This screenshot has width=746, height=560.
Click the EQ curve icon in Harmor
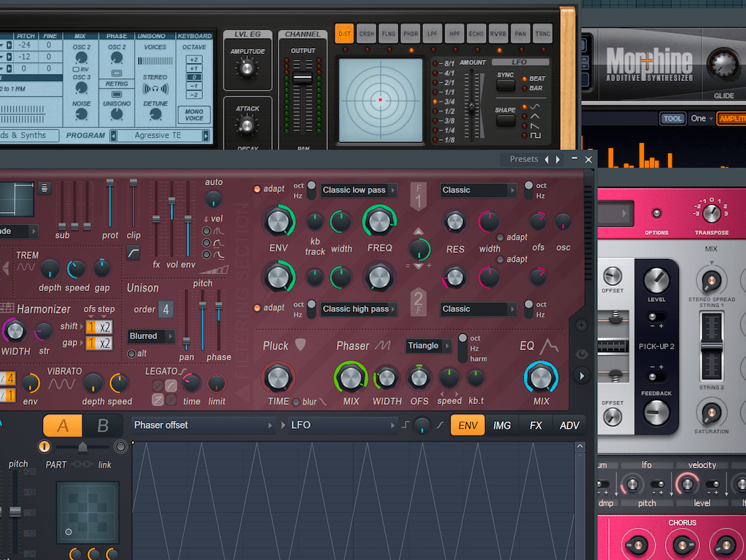pyautogui.click(x=550, y=346)
